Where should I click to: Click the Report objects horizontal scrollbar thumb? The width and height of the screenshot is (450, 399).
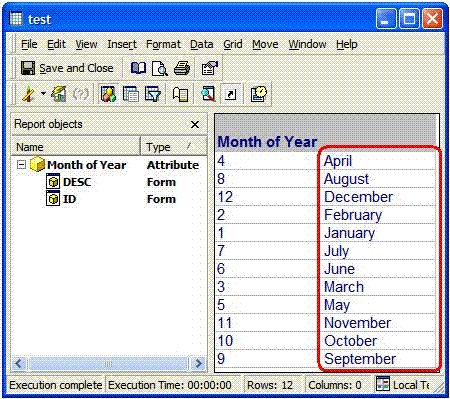pyautogui.click(x=108, y=363)
